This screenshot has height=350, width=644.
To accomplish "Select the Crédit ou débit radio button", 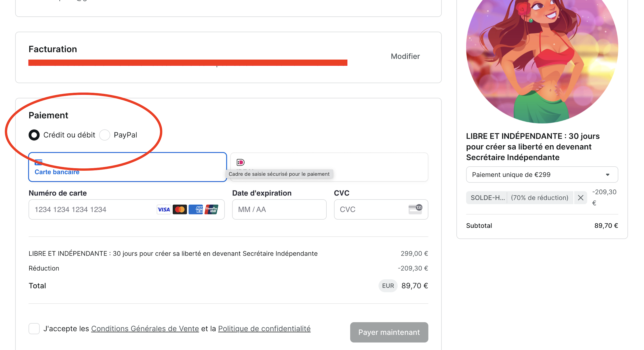I will pyautogui.click(x=34, y=135).
